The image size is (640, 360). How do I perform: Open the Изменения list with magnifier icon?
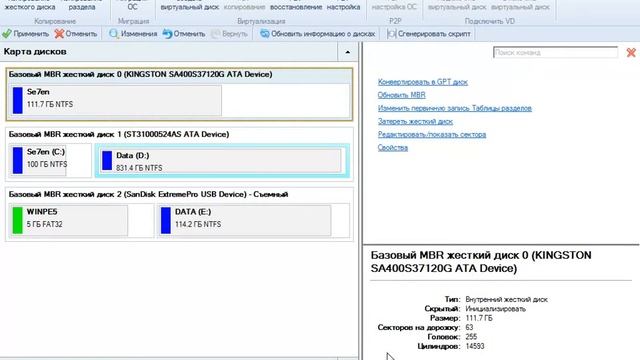(x=133, y=34)
